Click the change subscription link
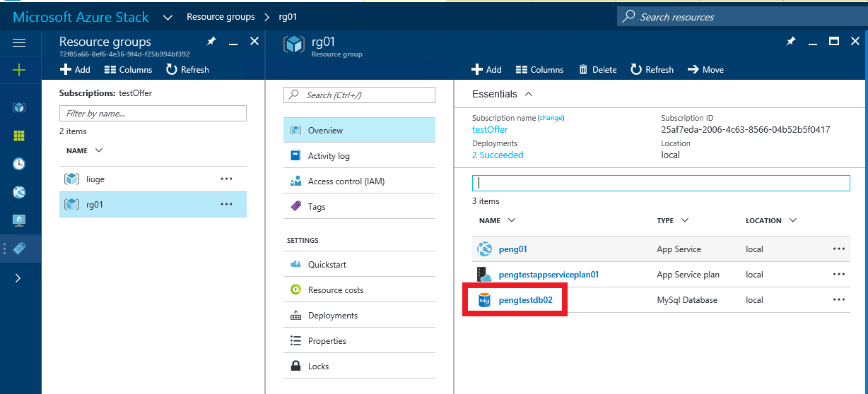This screenshot has width=868, height=394. click(x=551, y=118)
